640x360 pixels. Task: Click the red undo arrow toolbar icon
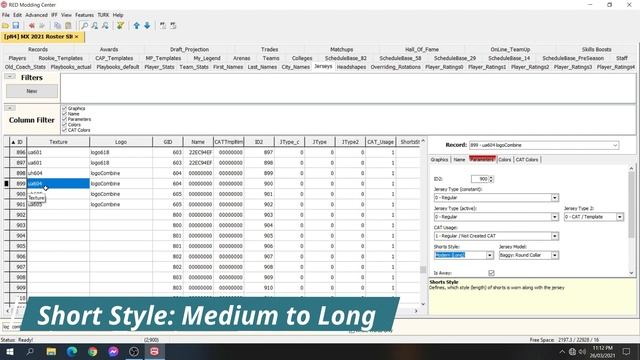click(x=31, y=26)
